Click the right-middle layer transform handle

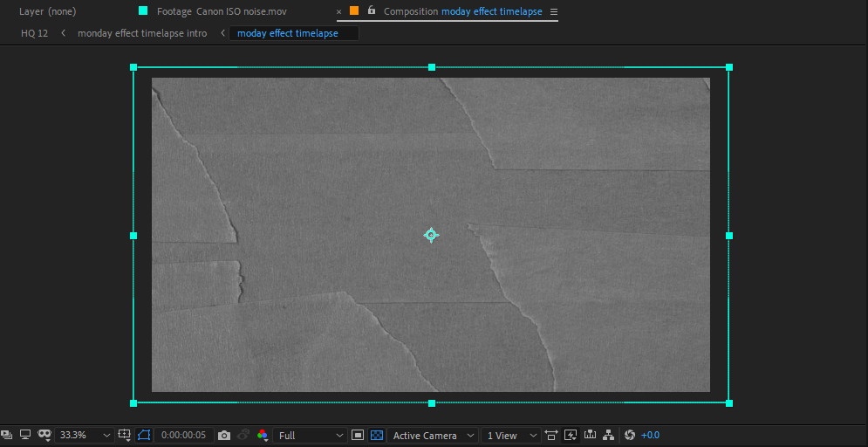(x=729, y=236)
